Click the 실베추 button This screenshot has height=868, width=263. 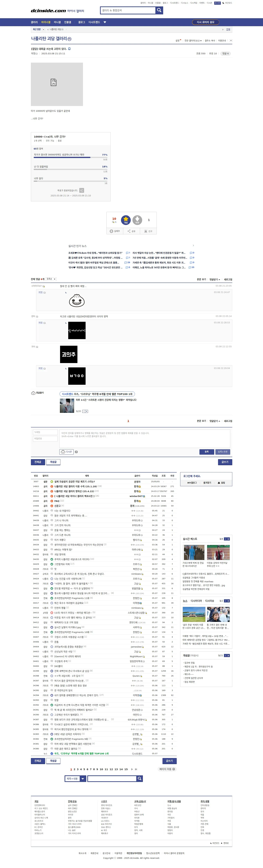point(115,231)
